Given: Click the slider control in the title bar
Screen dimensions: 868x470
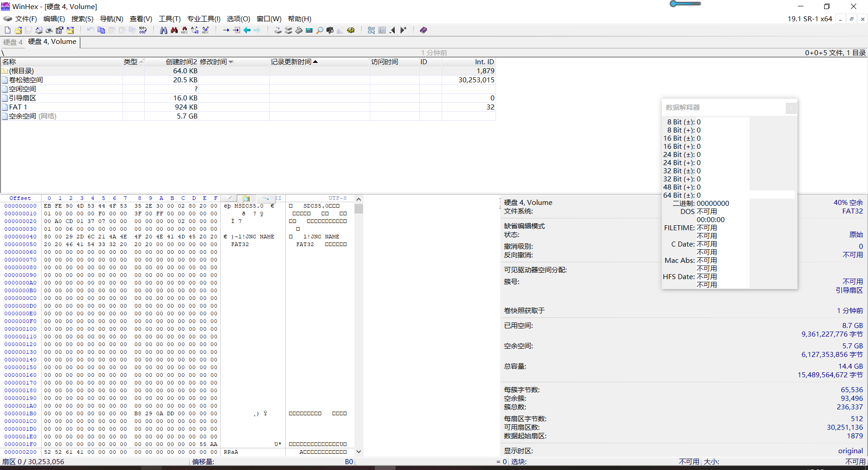Looking at the screenshot, I should point(685,4).
